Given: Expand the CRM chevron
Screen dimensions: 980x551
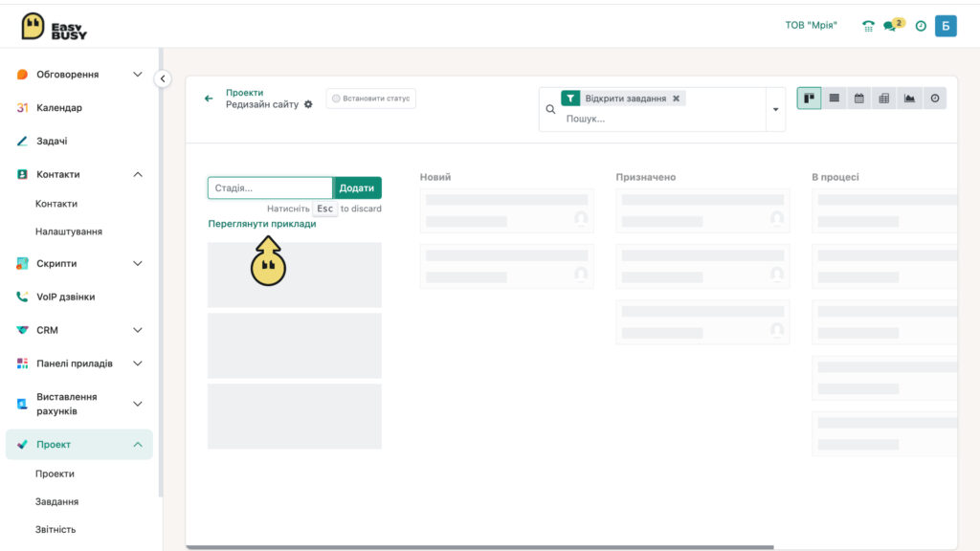Looking at the screenshot, I should (138, 330).
